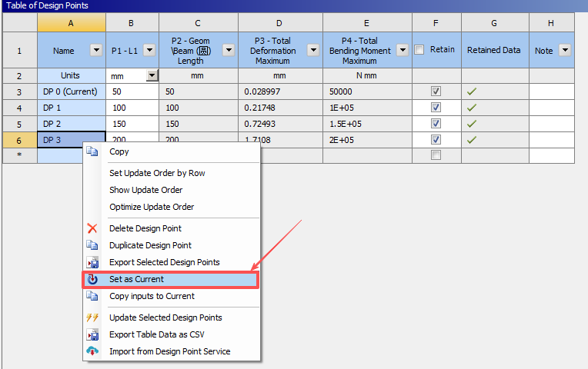Click the Export Selected Design Points icon

click(92, 262)
